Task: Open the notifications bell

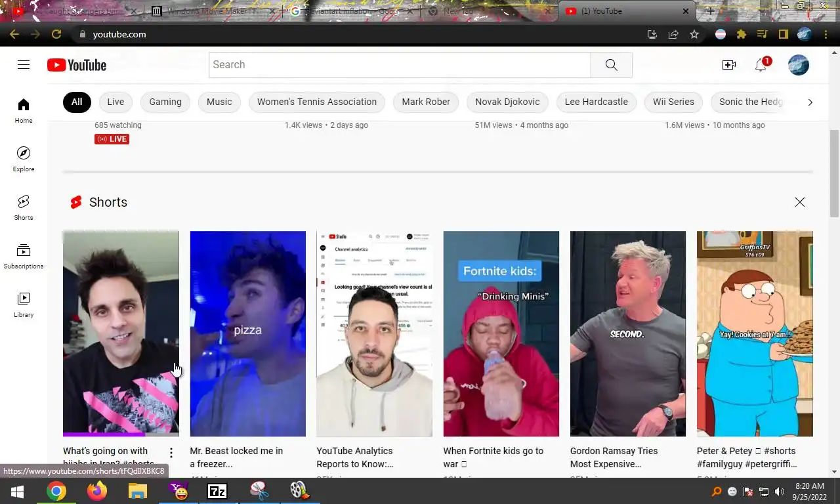Action: point(761,64)
